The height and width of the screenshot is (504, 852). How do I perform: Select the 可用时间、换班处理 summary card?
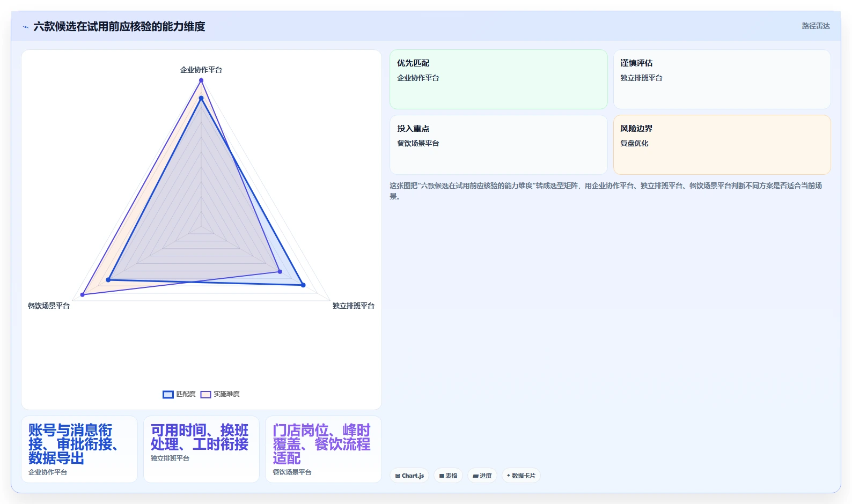pyautogui.click(x=201, y=449)
